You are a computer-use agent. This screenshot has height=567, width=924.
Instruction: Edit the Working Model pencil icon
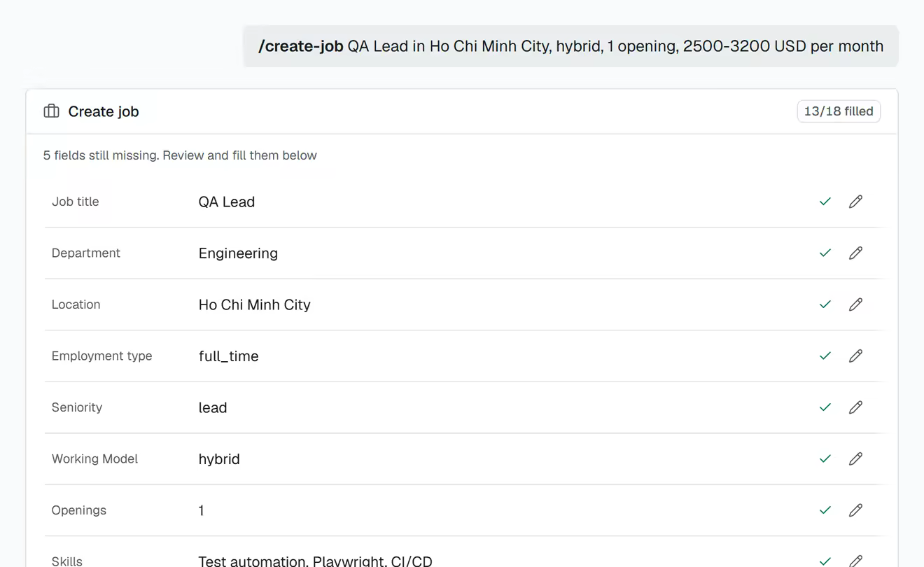tap(855, 458)
